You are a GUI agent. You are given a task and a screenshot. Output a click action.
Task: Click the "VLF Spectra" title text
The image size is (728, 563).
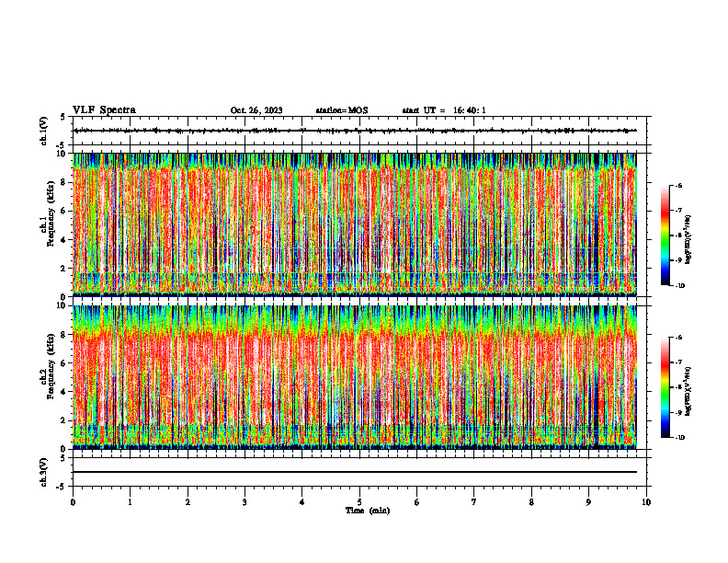point(104,110)
